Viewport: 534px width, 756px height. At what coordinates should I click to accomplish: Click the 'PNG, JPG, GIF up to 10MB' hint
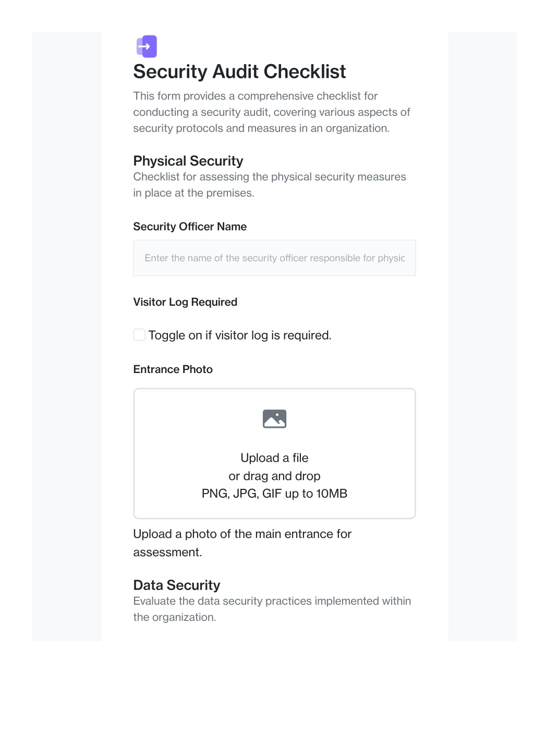pos(274,494)
